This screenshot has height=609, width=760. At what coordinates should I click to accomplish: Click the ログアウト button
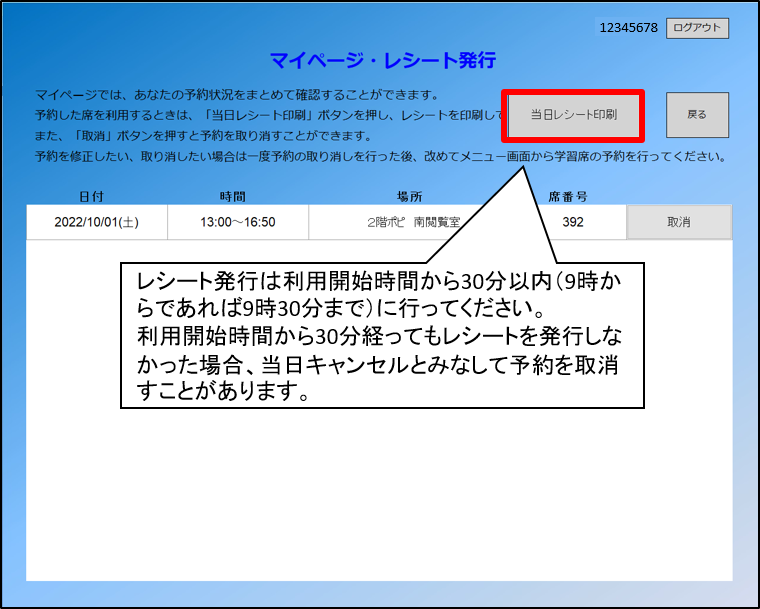(697, 28)
